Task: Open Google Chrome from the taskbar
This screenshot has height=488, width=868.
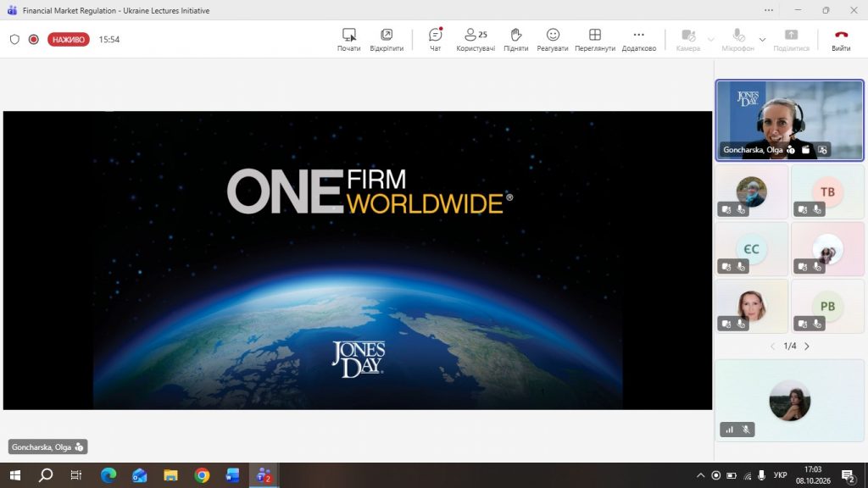Action: (x=202, y=475)
